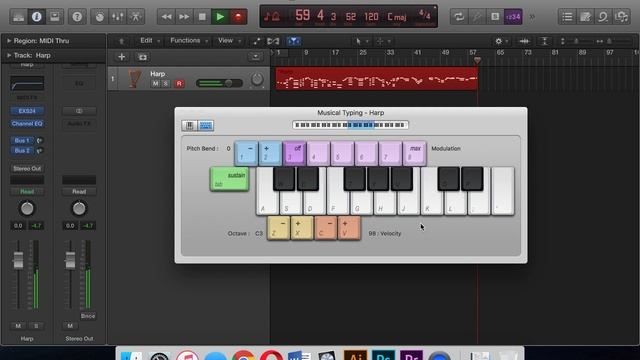The width and height of the screenshot is (640, 360).
Task: Click octave down Z key
Action: tap(278, 228)
